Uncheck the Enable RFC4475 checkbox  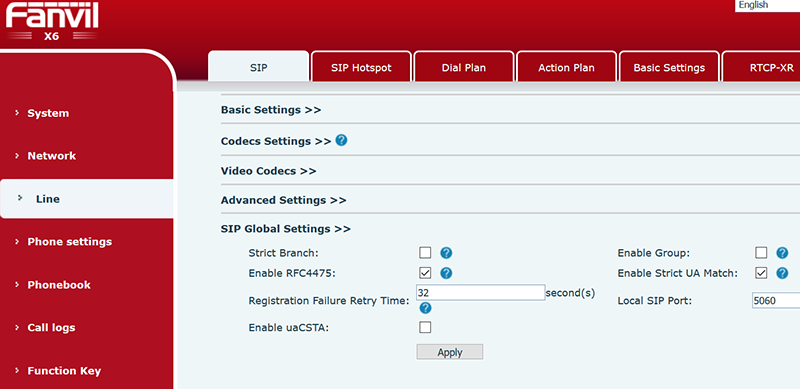click(x=425, y=273)
